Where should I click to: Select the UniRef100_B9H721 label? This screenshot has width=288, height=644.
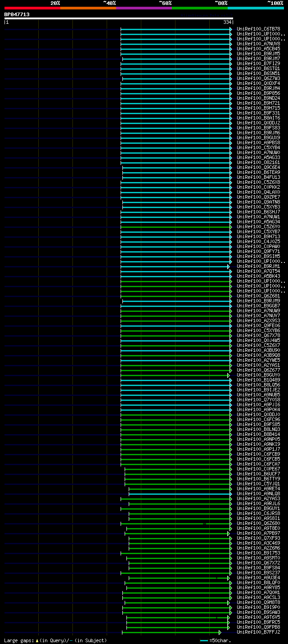259,103
